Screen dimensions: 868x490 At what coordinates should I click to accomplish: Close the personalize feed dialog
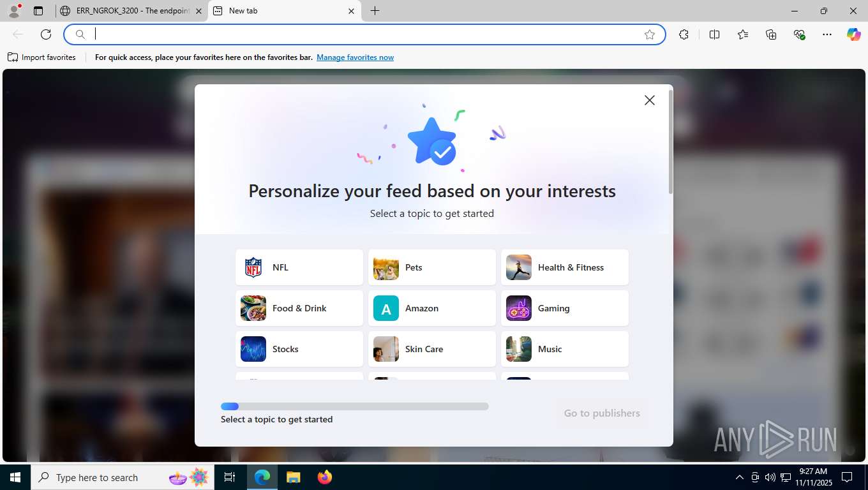(650, 100)
